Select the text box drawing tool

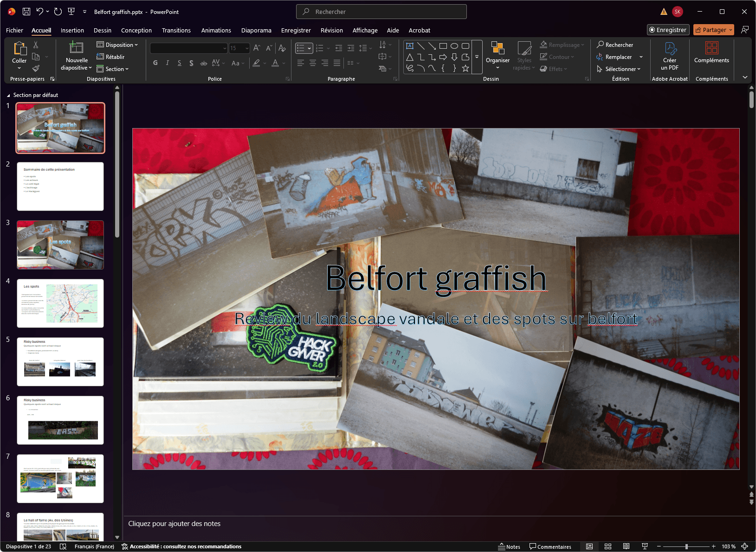pyautogui.click(x=410, y=45)
